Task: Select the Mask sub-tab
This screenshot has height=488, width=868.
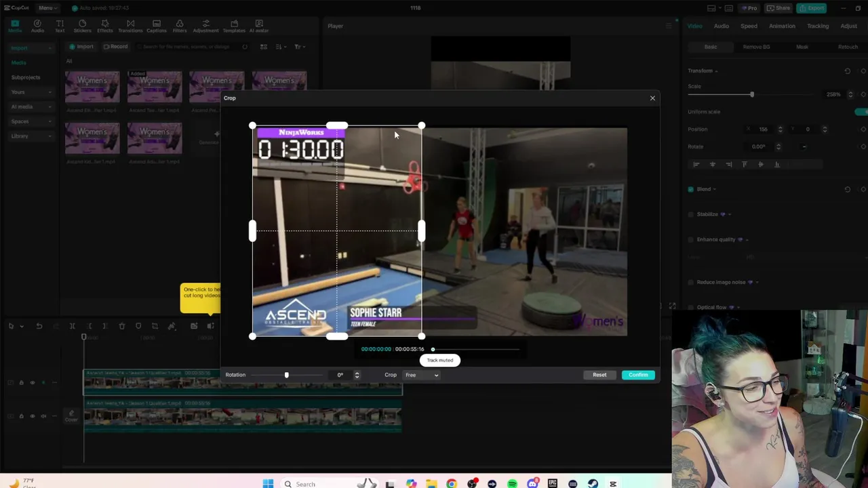Action: tap(802, 47)
